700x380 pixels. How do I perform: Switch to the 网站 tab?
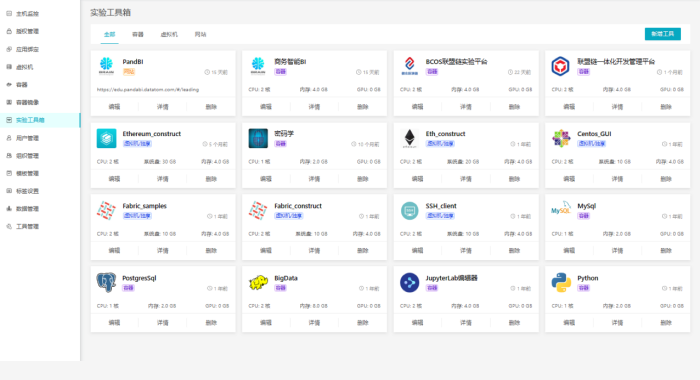[x=200, y=34]
